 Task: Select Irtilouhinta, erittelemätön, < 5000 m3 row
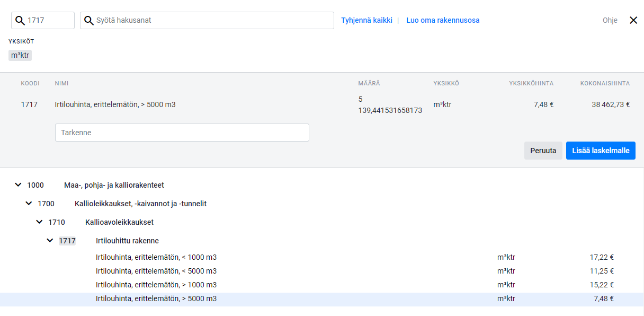[x=322, y=271]
